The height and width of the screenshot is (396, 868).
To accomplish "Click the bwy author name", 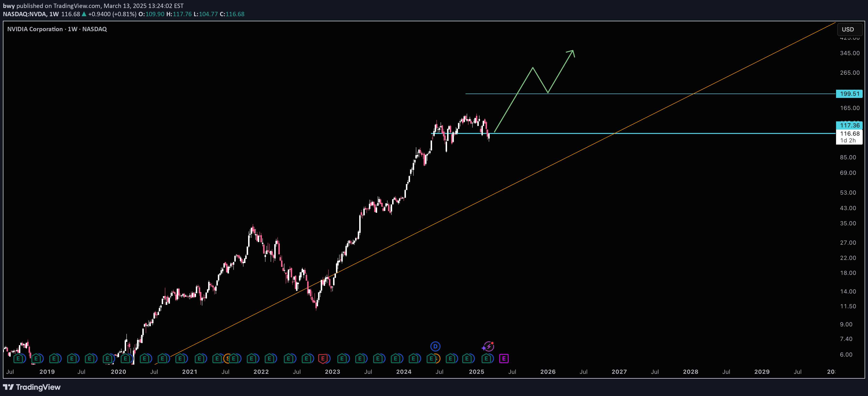I will click(x=9, y=6).
